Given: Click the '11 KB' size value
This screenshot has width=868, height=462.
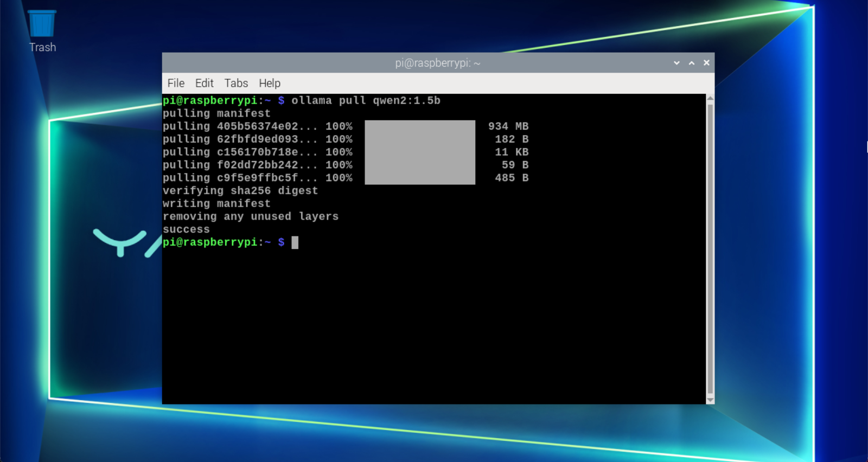Looking at the screenshot, I should coord(512,152).
